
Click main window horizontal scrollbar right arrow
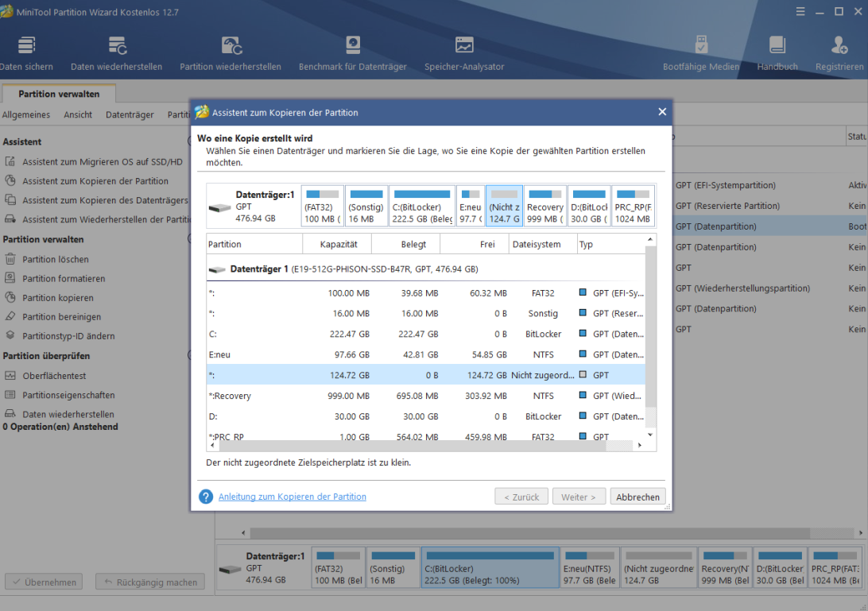[860, 533]
